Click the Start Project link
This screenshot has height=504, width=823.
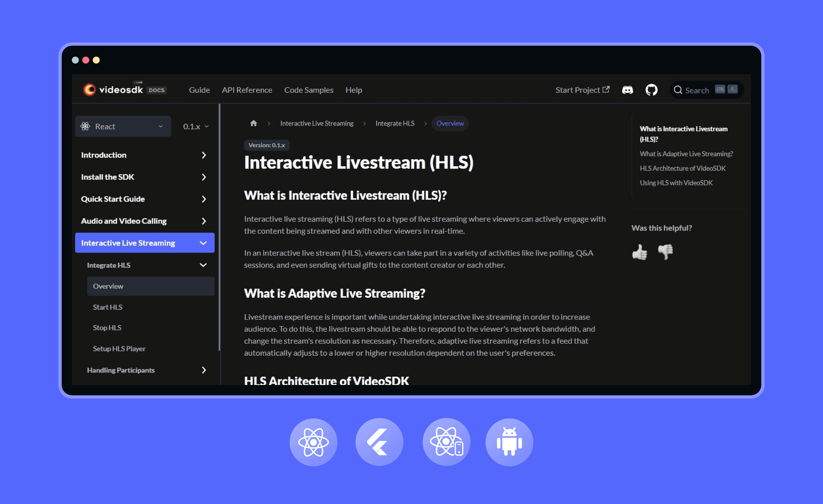pos(582,90)
